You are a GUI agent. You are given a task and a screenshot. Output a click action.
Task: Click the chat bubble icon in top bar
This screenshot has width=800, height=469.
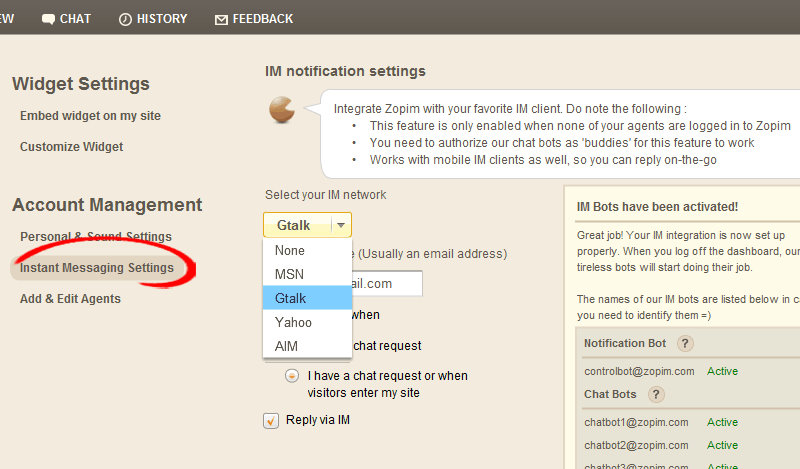tap(48, 19)
